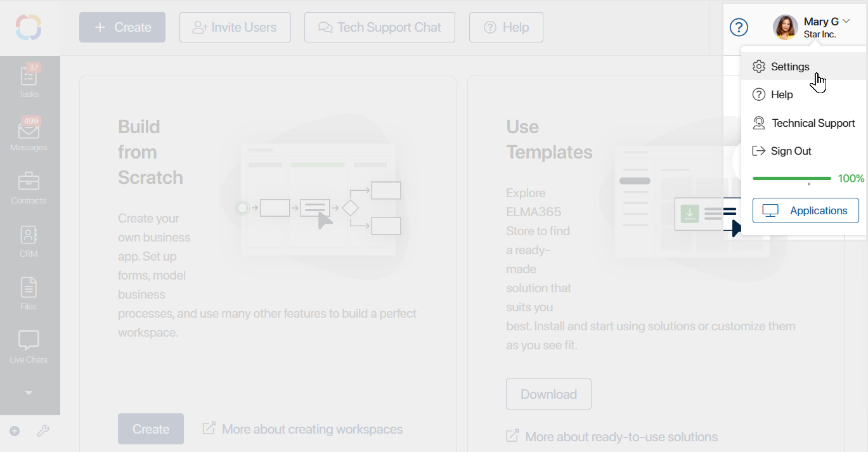The width and height of the screenshot is (868, 452).
Task: Click the Applications button
Action: pos(805,210)
